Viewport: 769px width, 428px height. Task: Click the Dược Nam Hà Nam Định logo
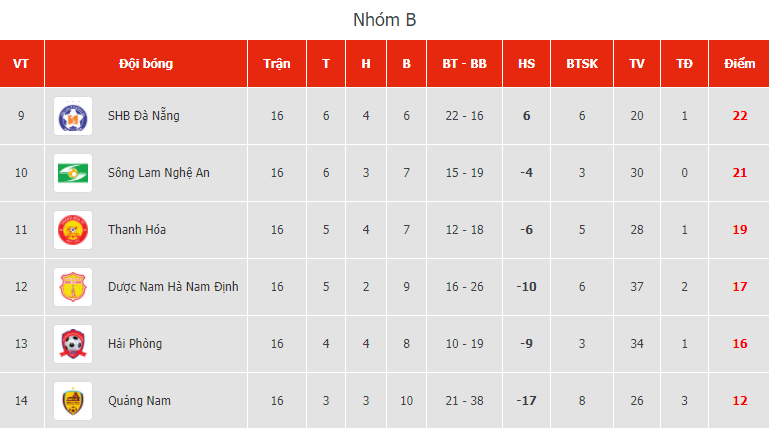(73, 287)
